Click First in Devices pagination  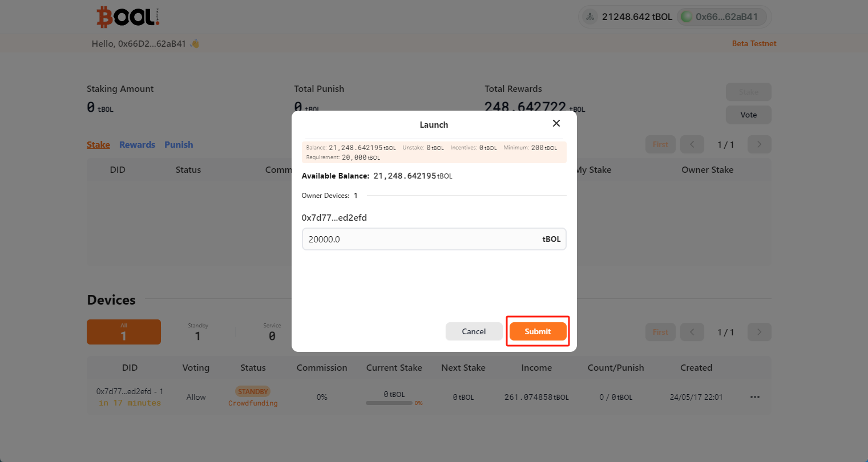pos(660,331)
